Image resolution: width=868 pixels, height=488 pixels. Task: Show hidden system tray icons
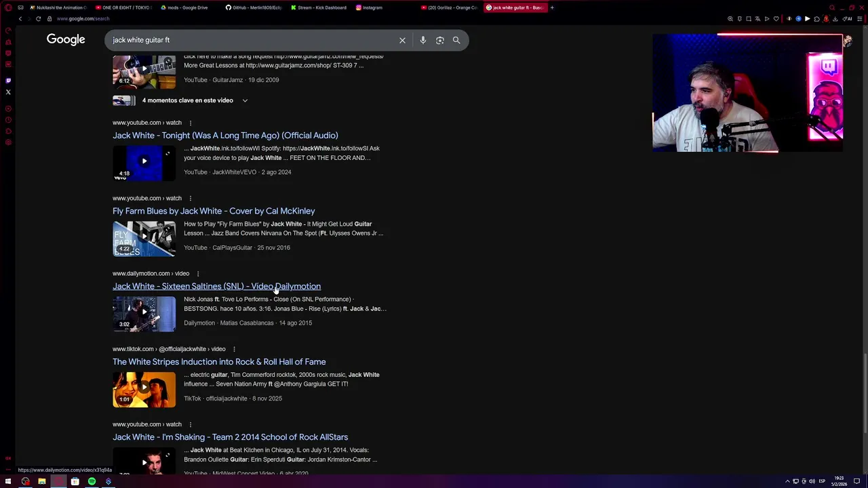[787, 481]
